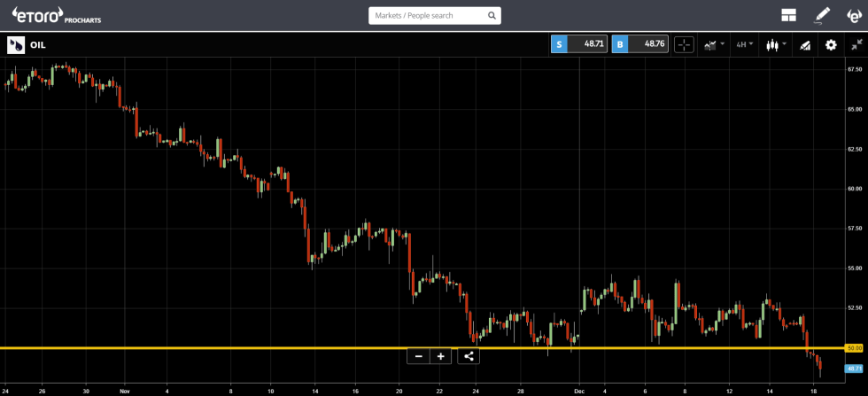Zoom out the chart with minus
The height and width of the screenshot is (396, 868).
coord(418,356)
